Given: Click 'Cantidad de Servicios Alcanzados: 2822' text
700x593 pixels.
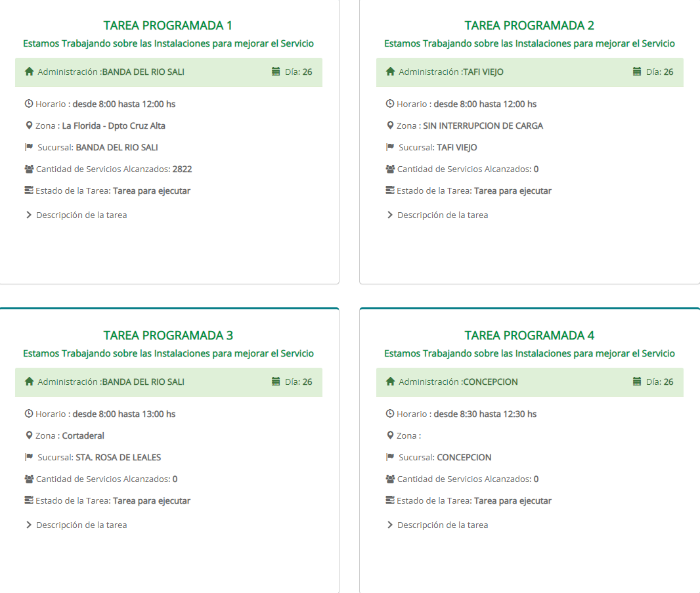Looking at the screenshot, I should (x=114, y=169).
